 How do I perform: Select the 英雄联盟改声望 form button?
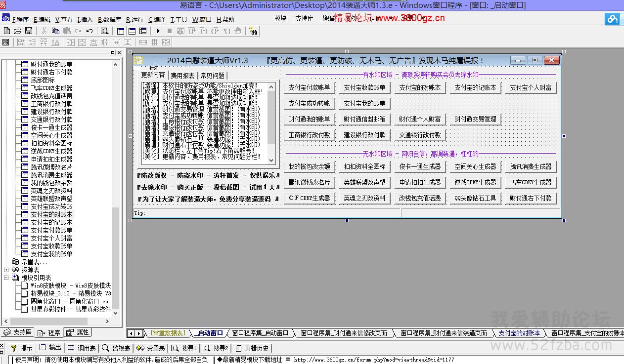tap(365, 182)
